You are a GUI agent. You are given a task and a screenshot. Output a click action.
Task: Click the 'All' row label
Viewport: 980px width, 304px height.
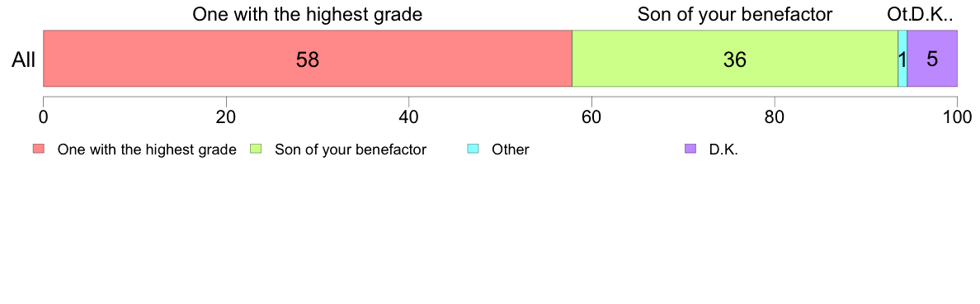pyautogui.click(x=24, y=59)
